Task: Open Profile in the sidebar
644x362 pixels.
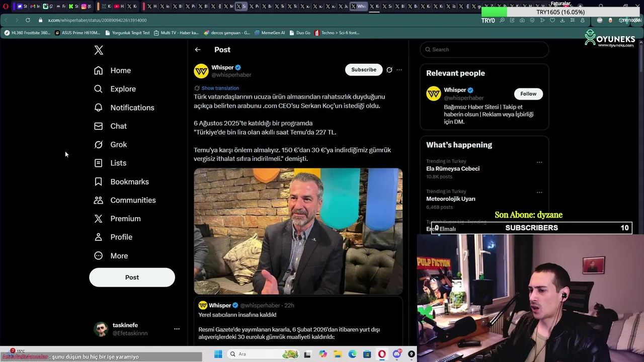Action: pos(114,237)
